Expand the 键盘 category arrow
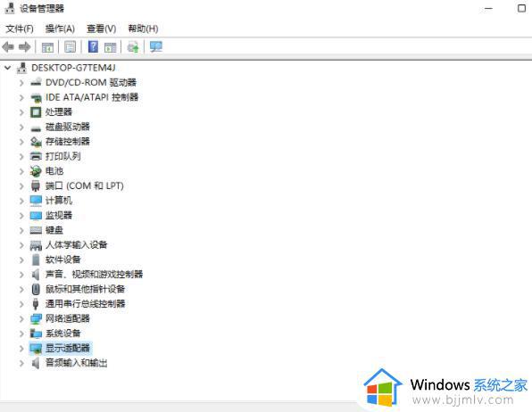This screenshot has height=412, width=532. pos(21,230)
